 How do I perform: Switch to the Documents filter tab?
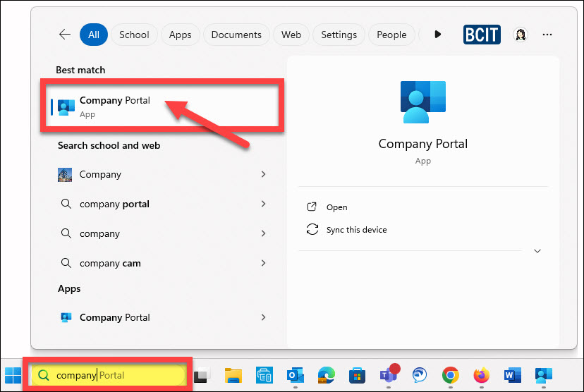click(236, 35)
